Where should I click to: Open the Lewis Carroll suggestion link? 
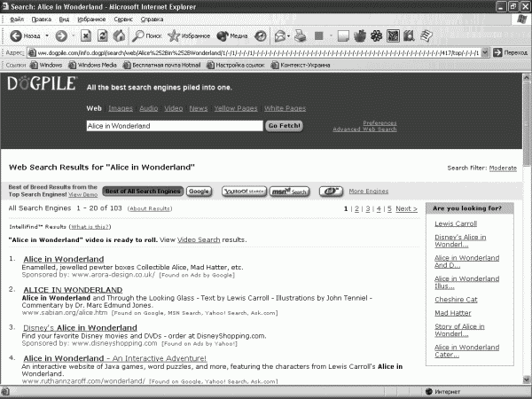(x=456, y=223)
